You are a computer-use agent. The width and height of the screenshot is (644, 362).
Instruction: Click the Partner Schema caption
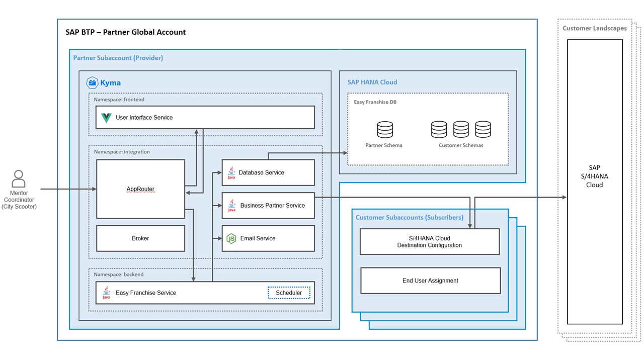384,145
